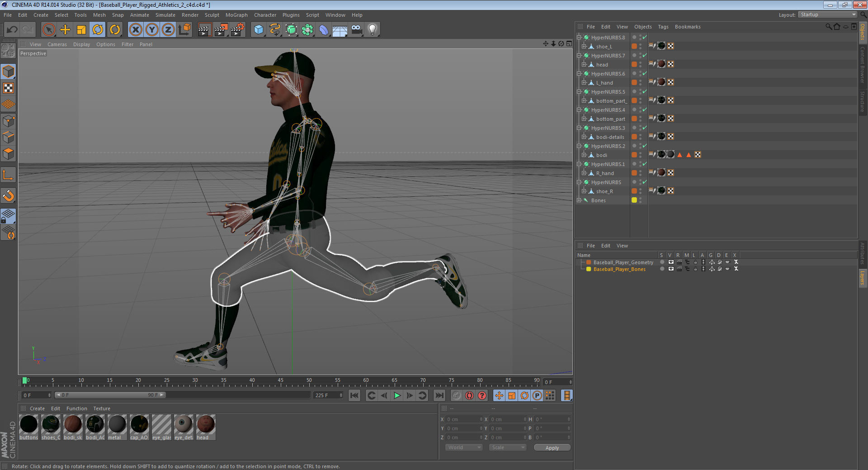Go to end of animation

tap(439, 395)
